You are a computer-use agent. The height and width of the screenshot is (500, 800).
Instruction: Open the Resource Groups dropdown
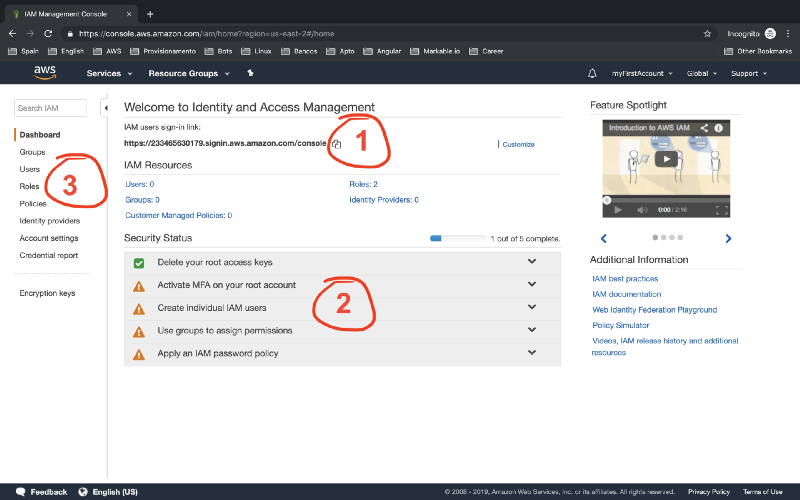189,73
